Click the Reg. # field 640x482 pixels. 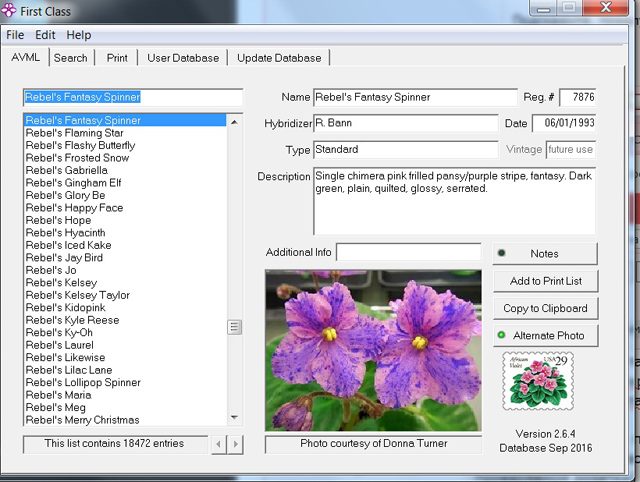(577, 97)
